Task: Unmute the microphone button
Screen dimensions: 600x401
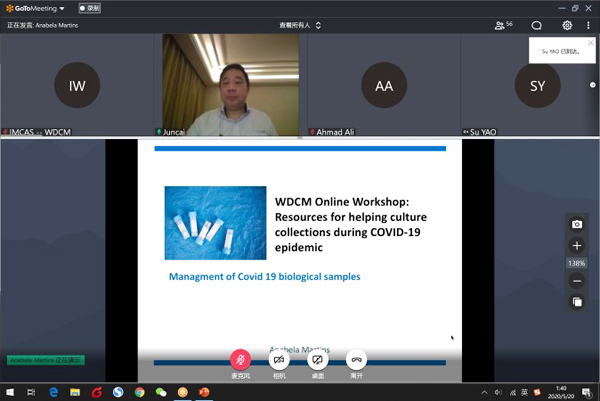Action: 240,360
